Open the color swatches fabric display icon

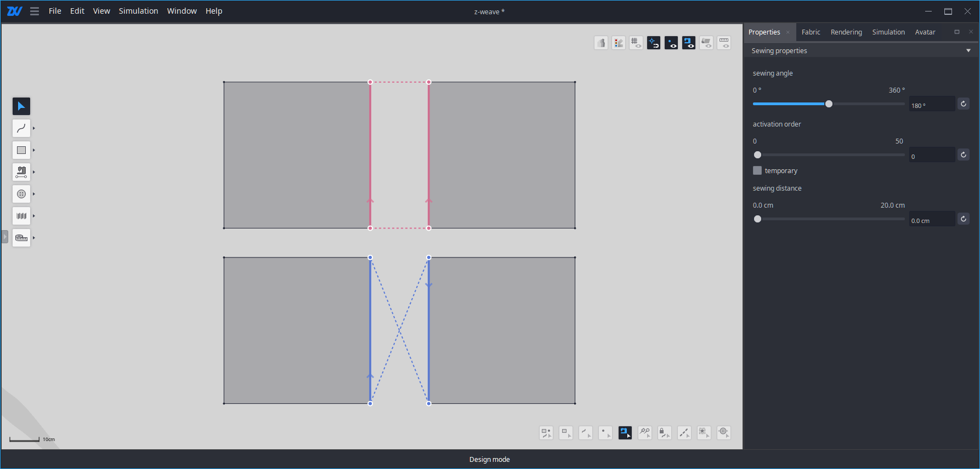619,43
